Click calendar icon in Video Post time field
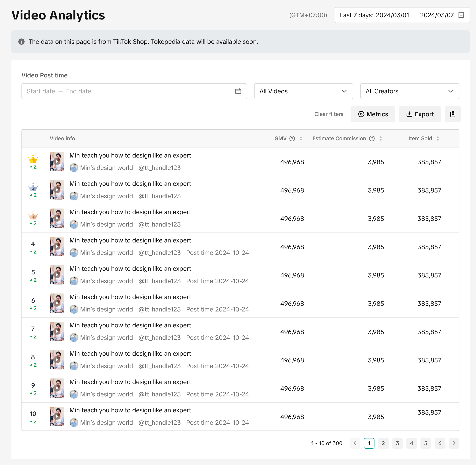This screenshot has height=465, width=476. (x=238, y=91)
